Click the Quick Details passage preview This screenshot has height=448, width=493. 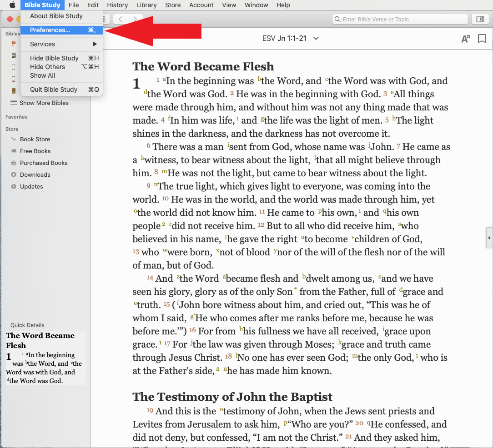45,358
